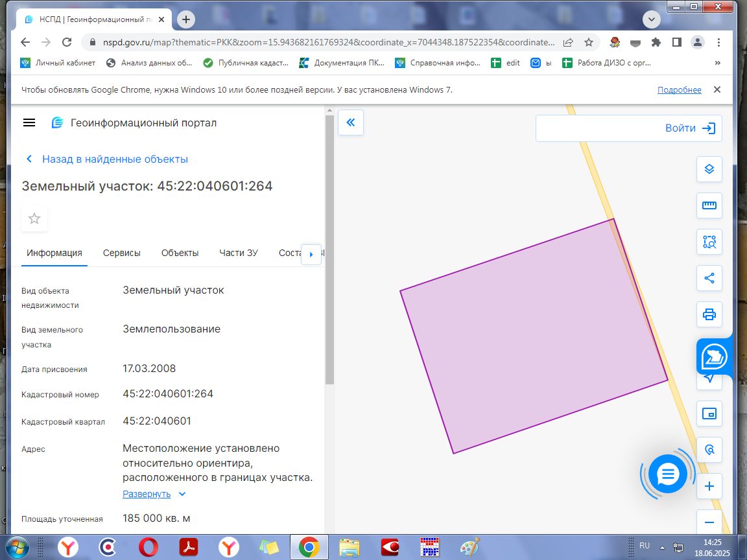This screenshot has width=747, height=560.
Task: Open the map layers panel
Action: [x=709, y=169]
